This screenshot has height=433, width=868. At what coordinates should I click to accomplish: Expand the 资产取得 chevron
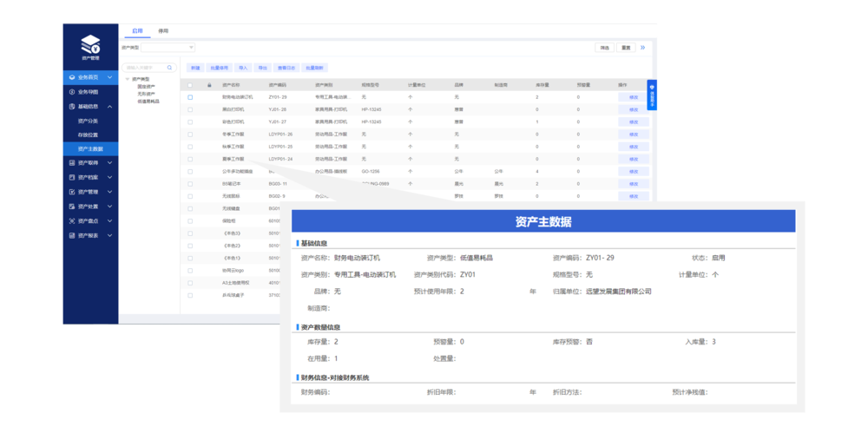point(109,163)
